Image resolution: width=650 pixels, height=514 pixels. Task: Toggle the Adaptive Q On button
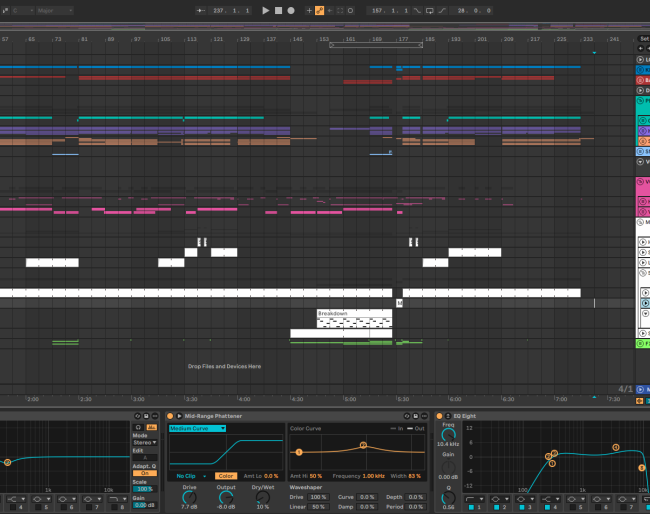(x=145, y=473)
